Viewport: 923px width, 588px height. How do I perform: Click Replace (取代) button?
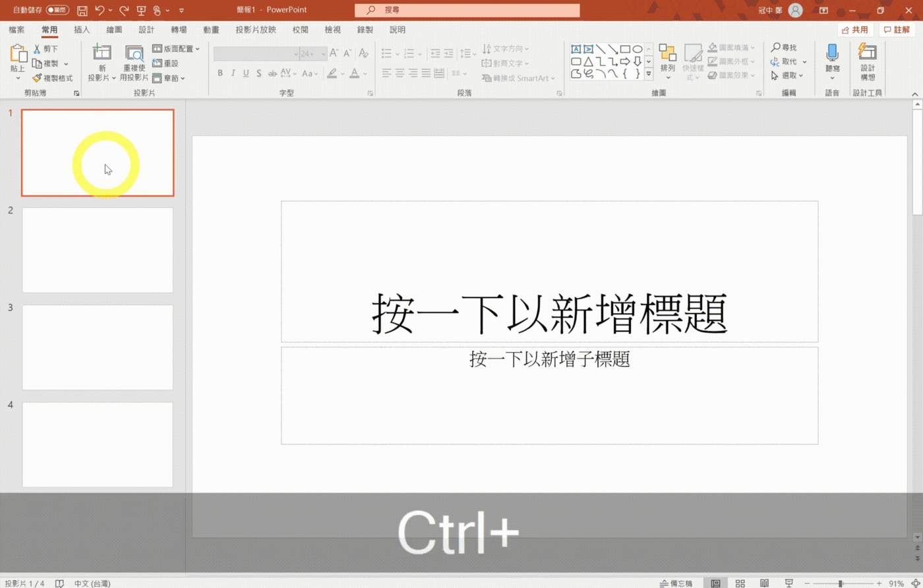tap(783, 61)
